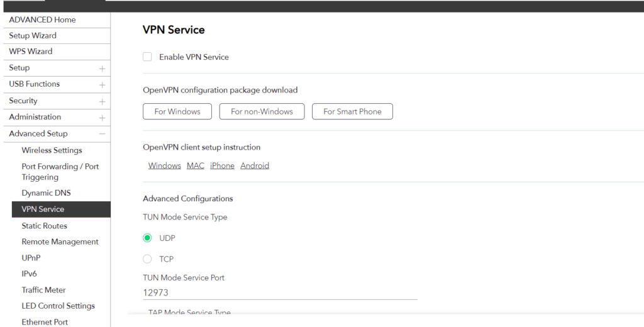Image resolution: width=644 pixels, height=327 pixels.
Task: Download OpenVPN package For Windows
Action: [177, 112]
